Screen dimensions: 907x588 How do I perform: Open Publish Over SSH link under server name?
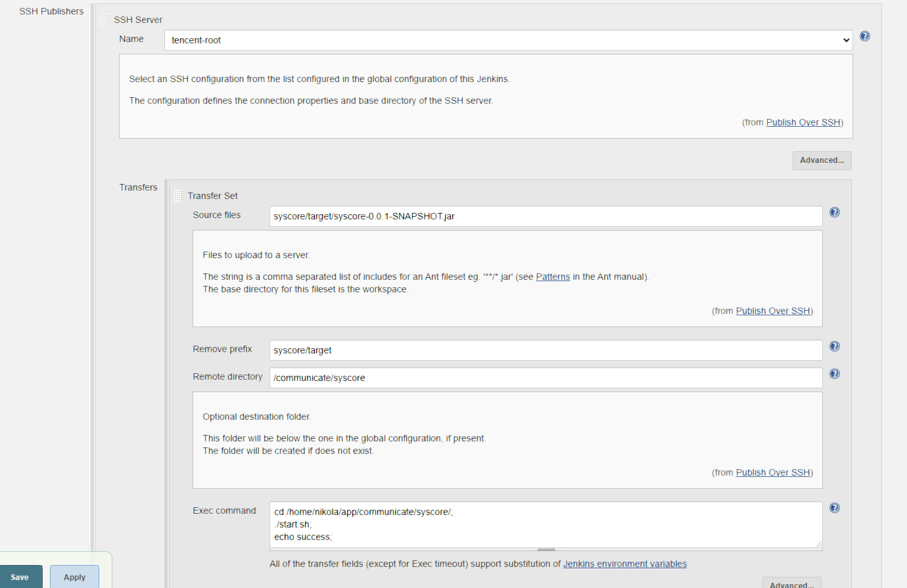click(x=803, y=122)
